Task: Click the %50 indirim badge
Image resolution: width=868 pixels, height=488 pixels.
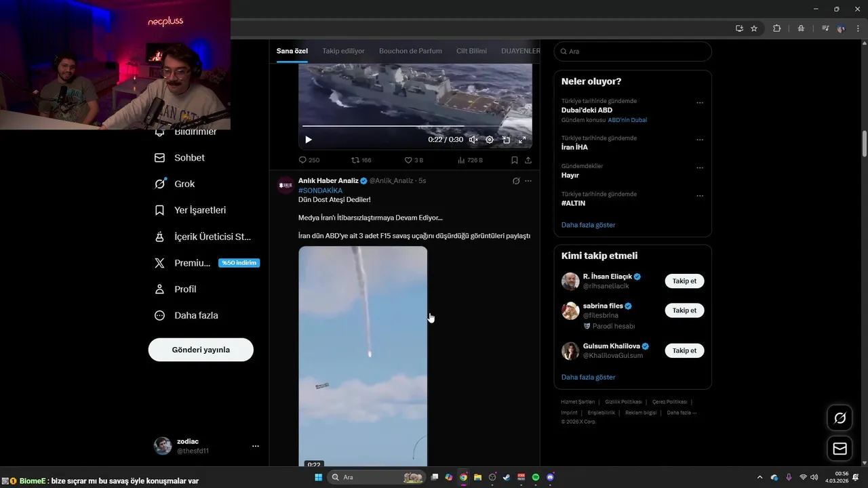Action: tap(239, 263)
